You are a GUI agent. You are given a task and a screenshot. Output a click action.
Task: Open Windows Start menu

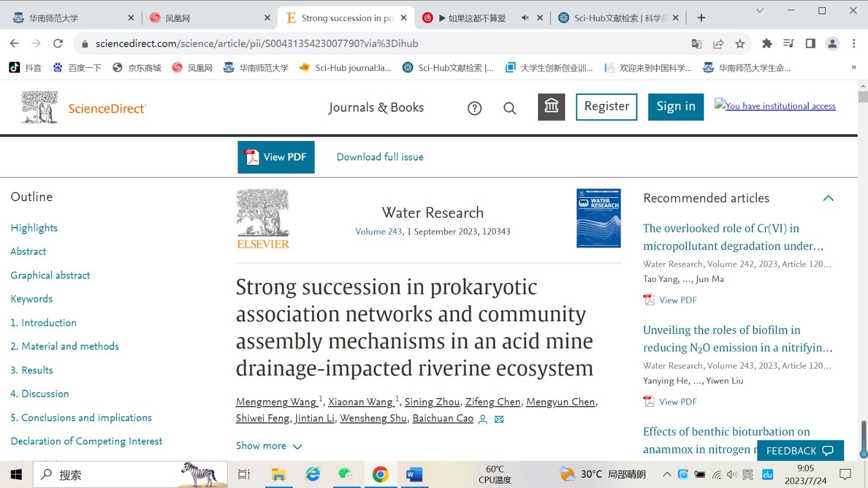click(x=16, y=475)
